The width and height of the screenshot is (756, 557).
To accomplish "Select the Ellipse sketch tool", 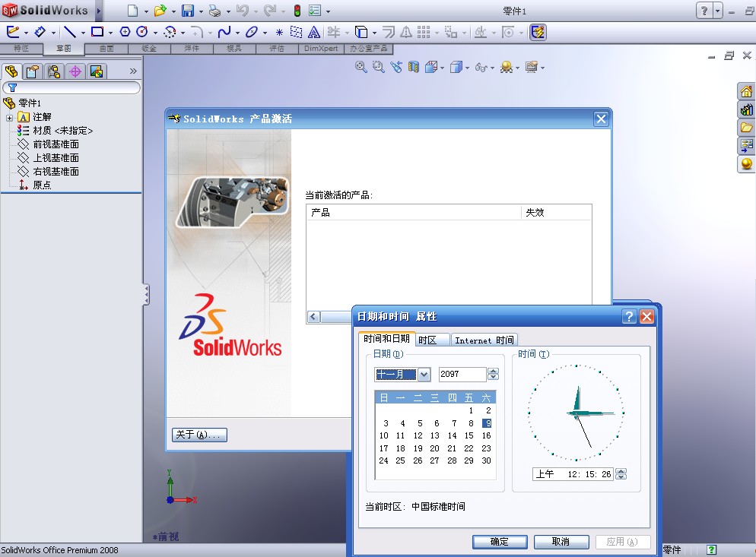I will point(252,32).
